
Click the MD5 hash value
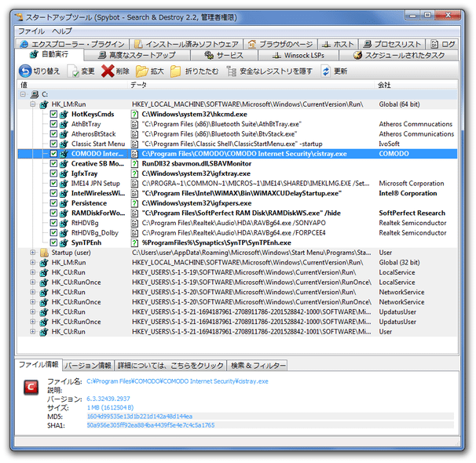139,417
